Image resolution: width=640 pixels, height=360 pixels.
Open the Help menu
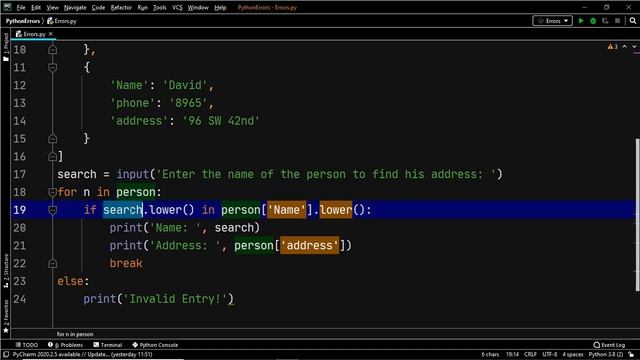pyautogui.click(x=220, y=7)
